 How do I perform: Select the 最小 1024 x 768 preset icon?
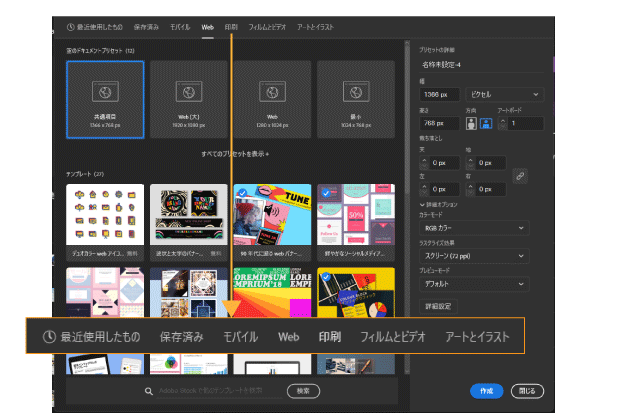[355, 91]
